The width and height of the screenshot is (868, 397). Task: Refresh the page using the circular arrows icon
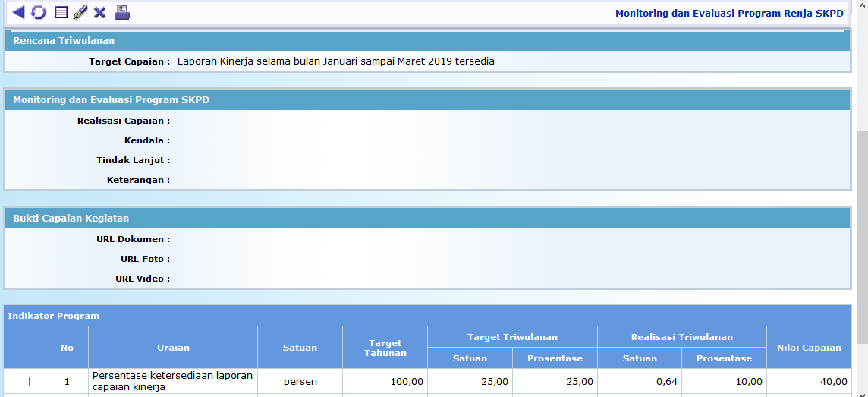39,12
